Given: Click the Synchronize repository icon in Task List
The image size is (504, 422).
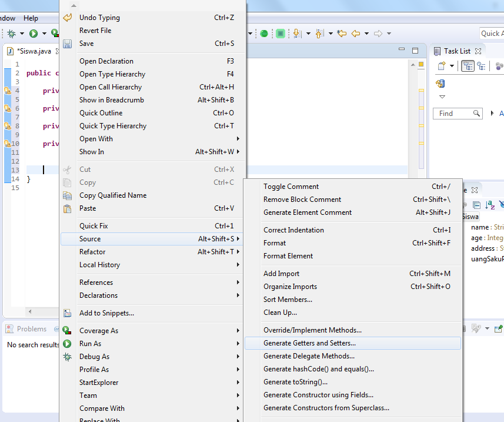Looking at the screenshot, I should (x=440, y=84).
